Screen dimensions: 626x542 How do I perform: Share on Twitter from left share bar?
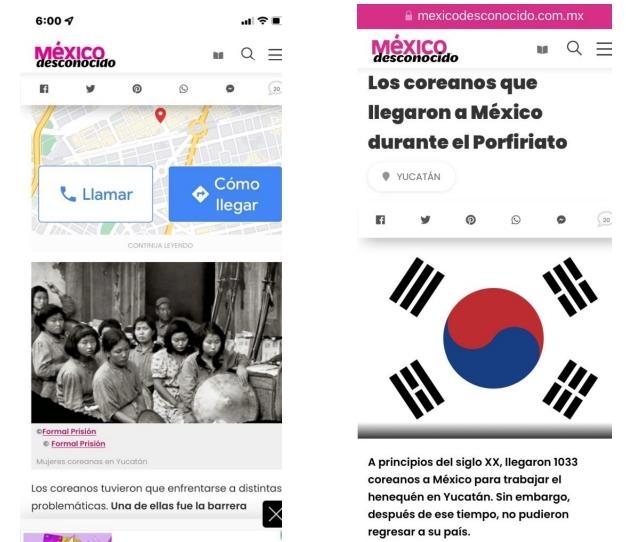[x=91, y=89]
